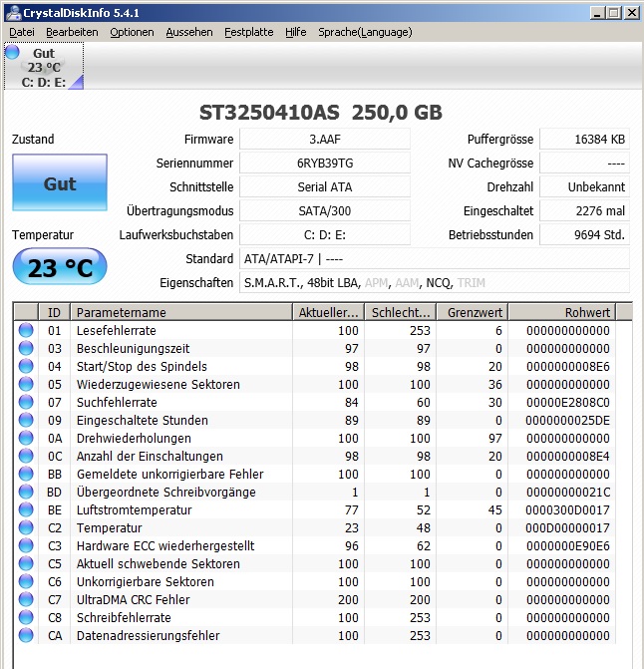Click status icon for Unkorrigierbare Sektoren row
The width and height of the screenshot is (644, 669).
(x=26, y=581)
